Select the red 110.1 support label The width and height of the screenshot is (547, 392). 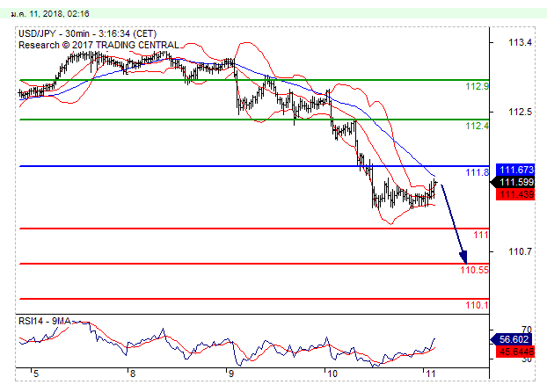(x=477, y=306)
